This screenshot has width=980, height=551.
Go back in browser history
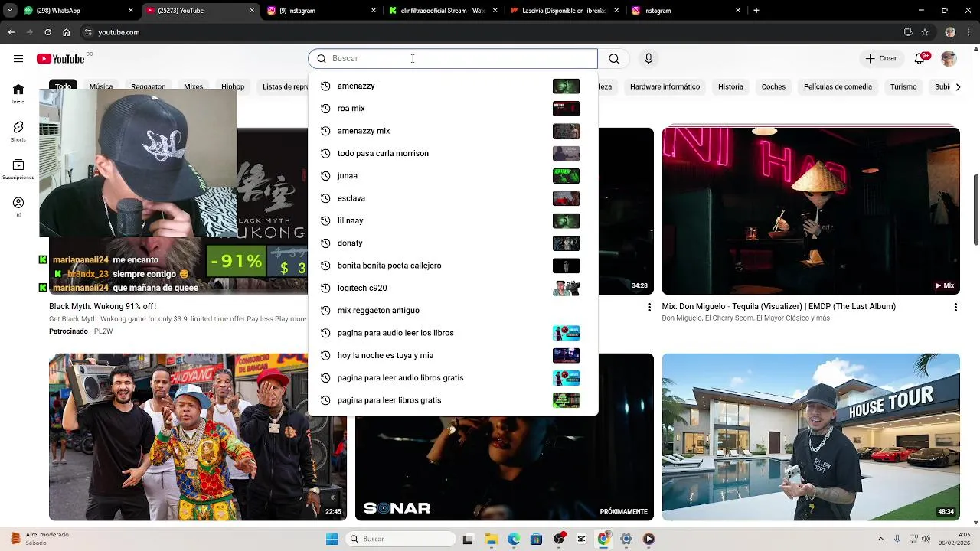[x=11, y=32]
